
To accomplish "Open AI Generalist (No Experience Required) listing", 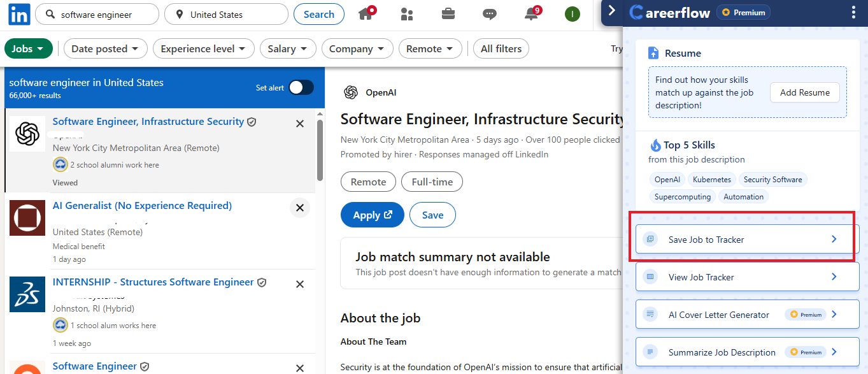I will [142, 205].
